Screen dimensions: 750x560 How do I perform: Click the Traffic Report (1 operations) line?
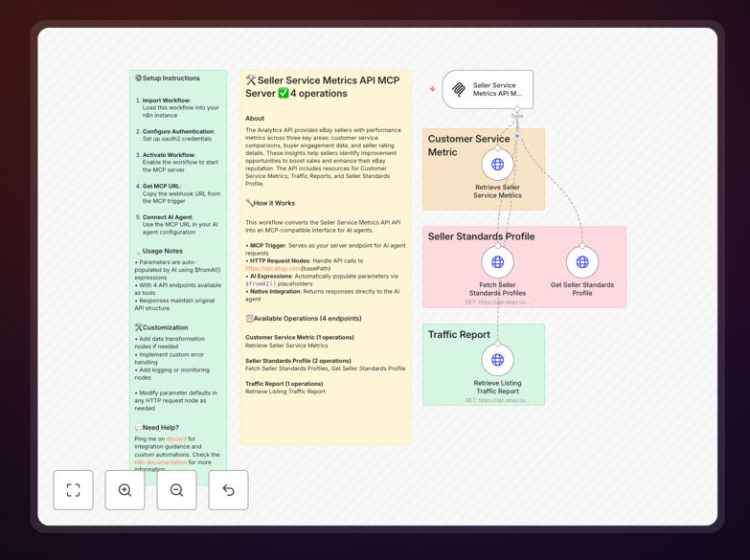click(x=284, y=384)
